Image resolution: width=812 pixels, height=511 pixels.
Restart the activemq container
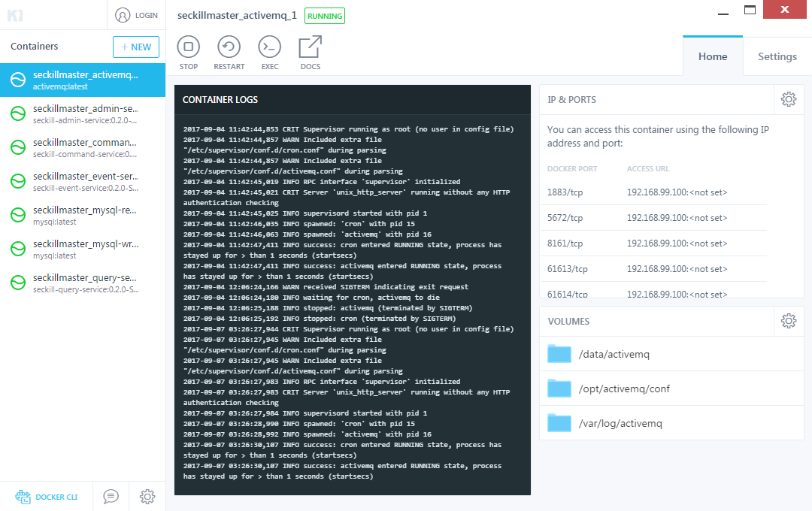(229, 47)
